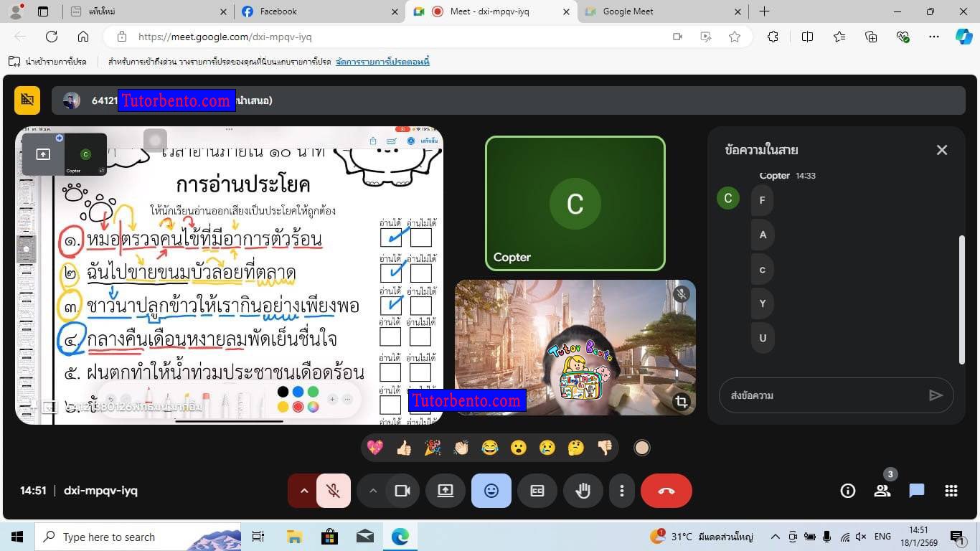
Task: Unmute the microphone
Action: point(333,491)
